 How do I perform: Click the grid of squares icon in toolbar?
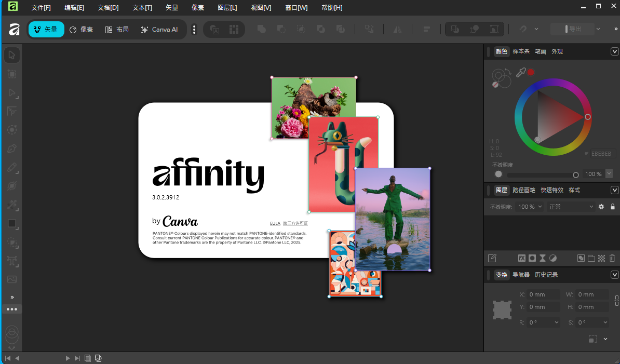(x=234, y=29)
